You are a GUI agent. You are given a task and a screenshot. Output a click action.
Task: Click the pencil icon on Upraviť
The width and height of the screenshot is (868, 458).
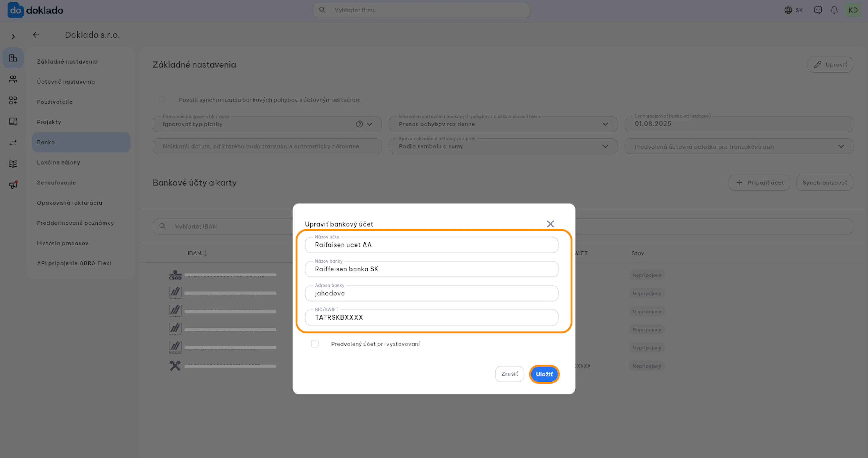coord(817,64)
